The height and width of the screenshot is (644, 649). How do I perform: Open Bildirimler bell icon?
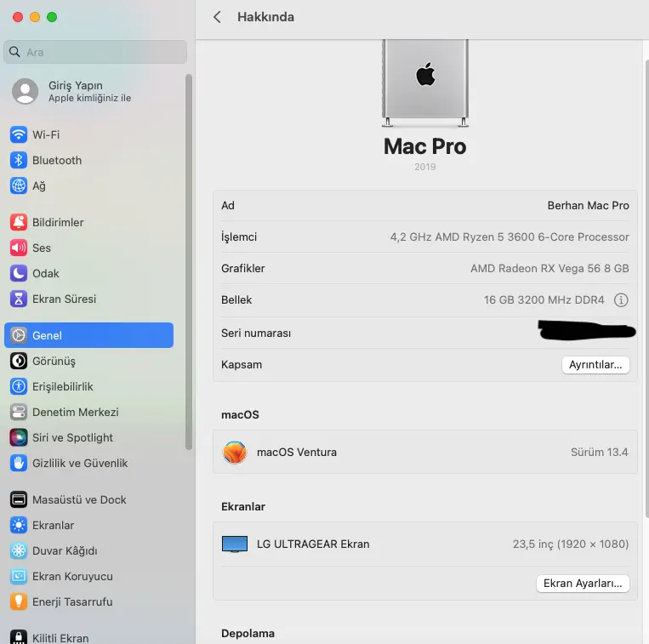[x=19, y=222]
